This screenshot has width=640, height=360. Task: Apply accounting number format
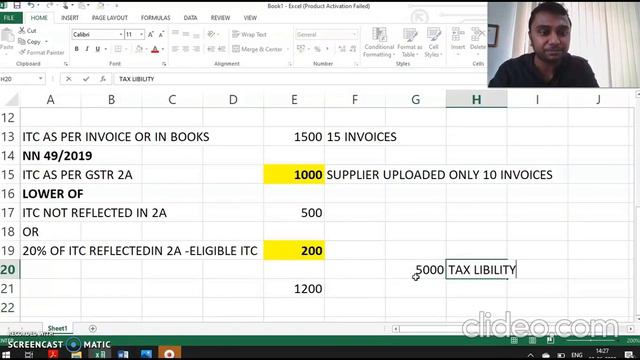(301, 49)
